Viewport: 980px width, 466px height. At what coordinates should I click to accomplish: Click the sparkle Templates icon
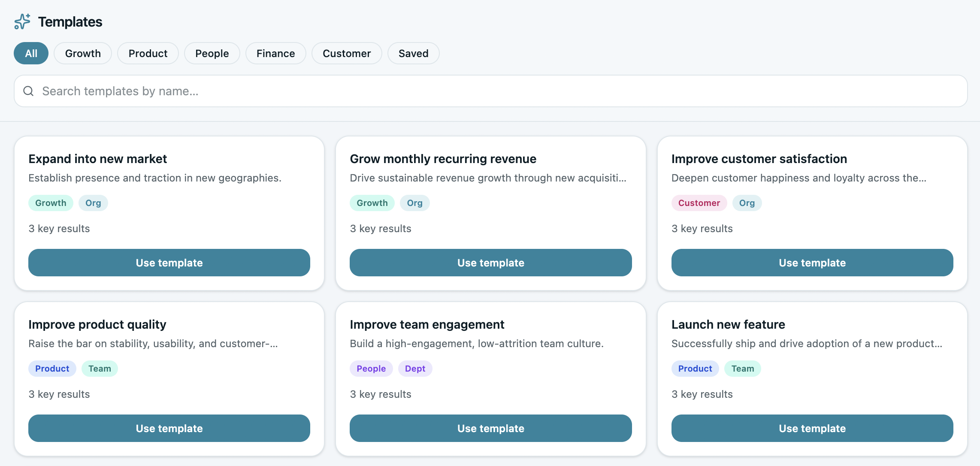22,21
